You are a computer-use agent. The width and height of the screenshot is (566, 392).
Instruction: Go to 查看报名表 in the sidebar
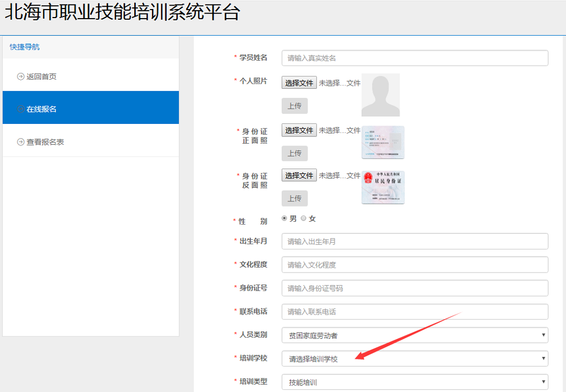pyautogui.click(x=45, y=142)
